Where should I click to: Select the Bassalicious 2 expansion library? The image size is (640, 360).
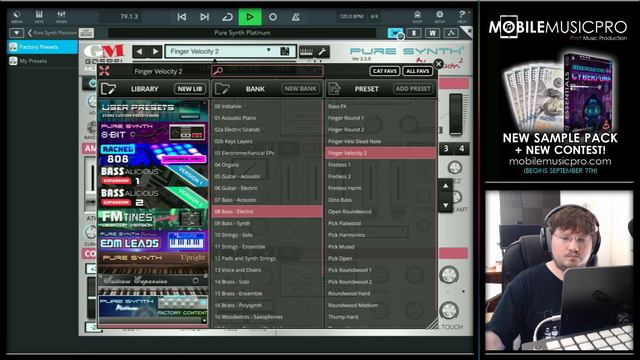153,197
